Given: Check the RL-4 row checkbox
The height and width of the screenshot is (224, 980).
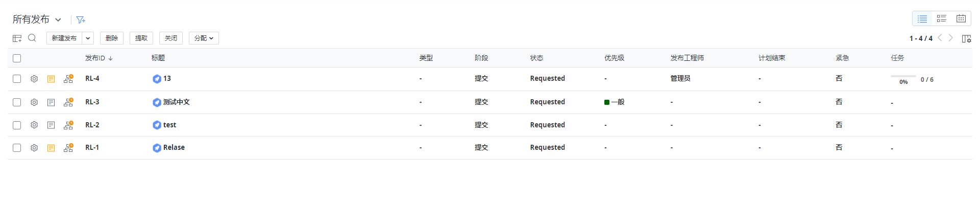Looking at the screenshot, I should click(17, 79).
